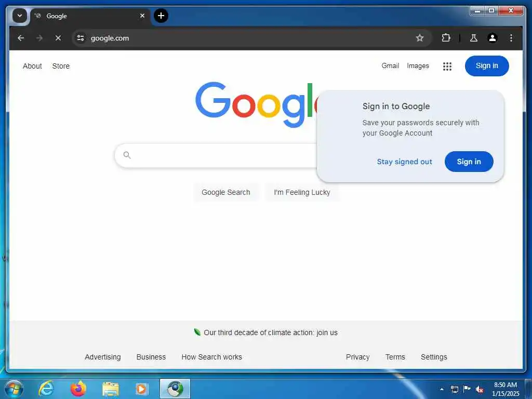
Task: Open Windows Explorer folder on taskbar
Action: 111,389
